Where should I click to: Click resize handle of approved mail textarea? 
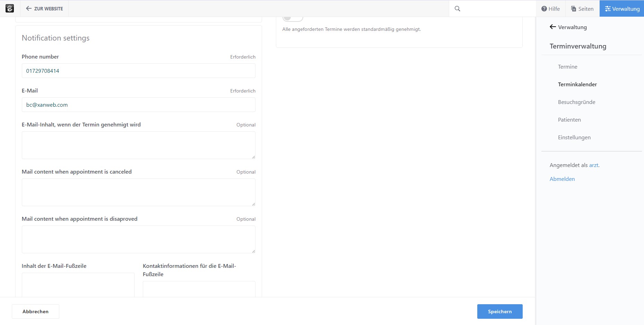point(253,157)
